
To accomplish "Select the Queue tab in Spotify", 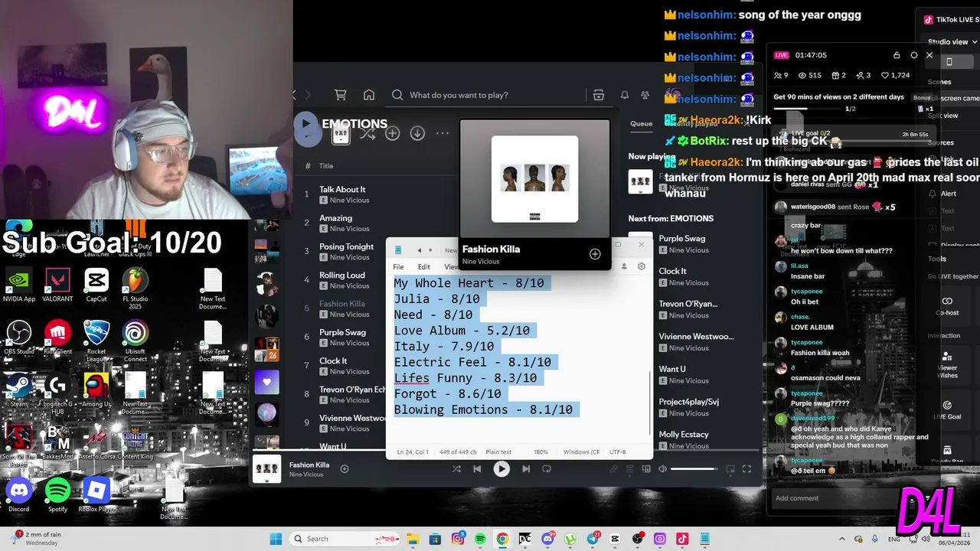I will pyautogui.click(x=642, y=123).
